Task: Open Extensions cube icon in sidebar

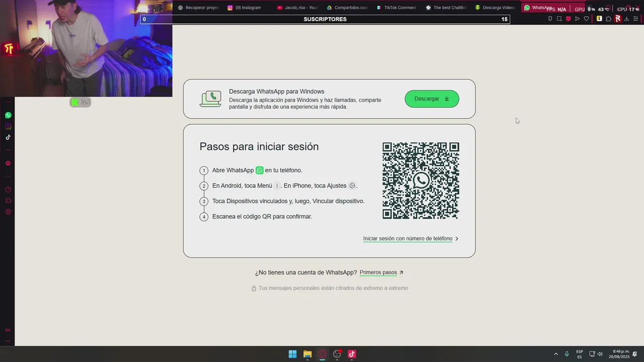Action: click(8, 201)
